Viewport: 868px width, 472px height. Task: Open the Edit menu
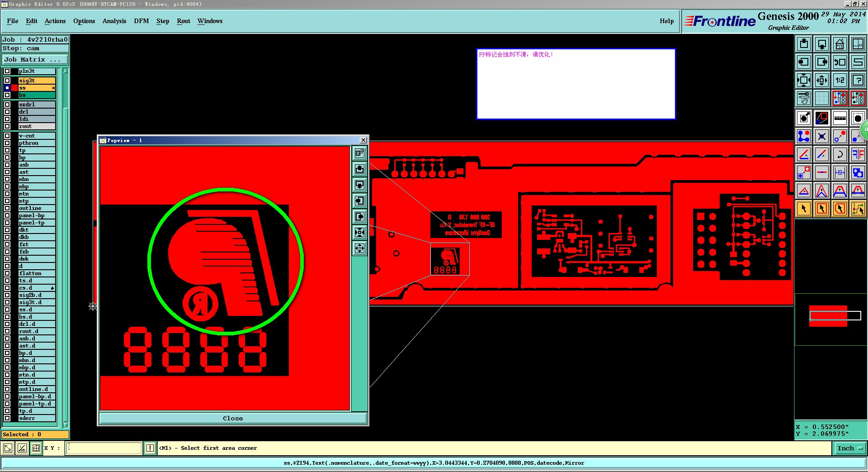click(32, 21)
